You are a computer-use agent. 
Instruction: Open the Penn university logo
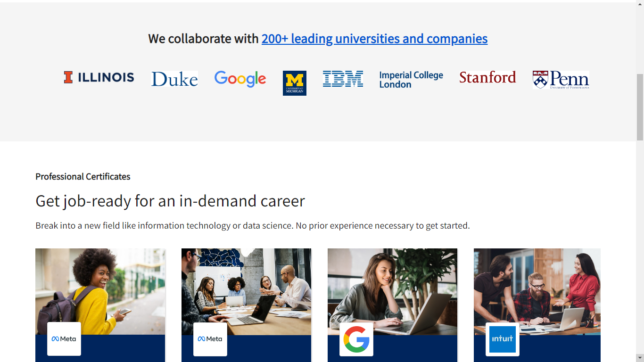tap(561, 80)
